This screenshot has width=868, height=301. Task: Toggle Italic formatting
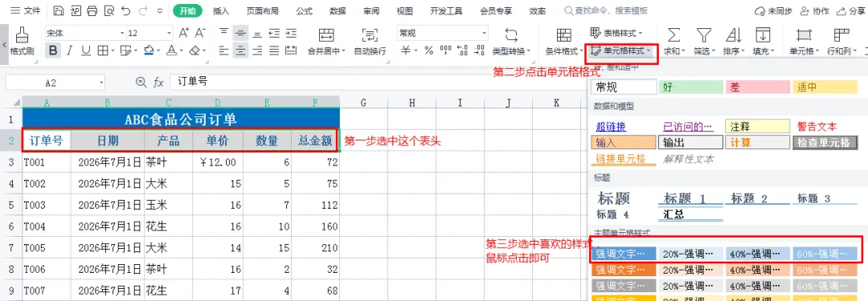click(70, 51)
